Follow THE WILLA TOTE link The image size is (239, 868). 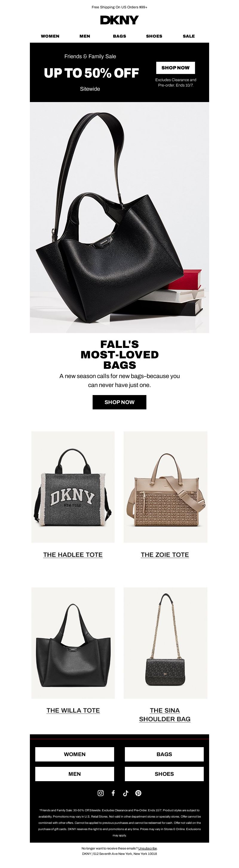(x=73, y=710)
